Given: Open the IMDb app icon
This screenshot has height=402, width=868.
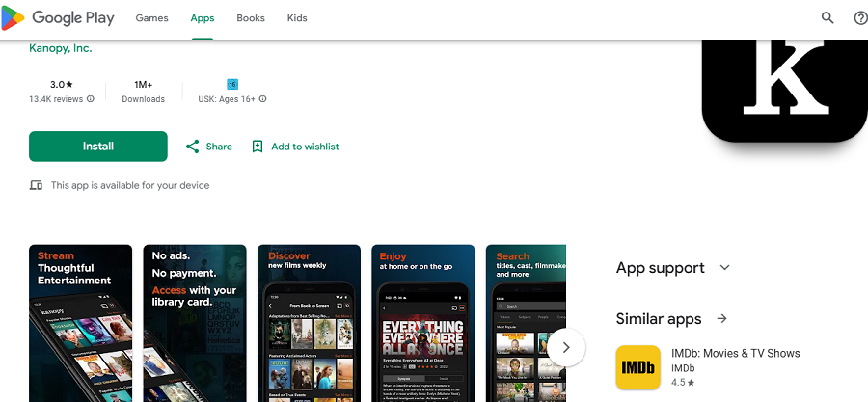Looking at the screenshot, I should tap(638, 367).
